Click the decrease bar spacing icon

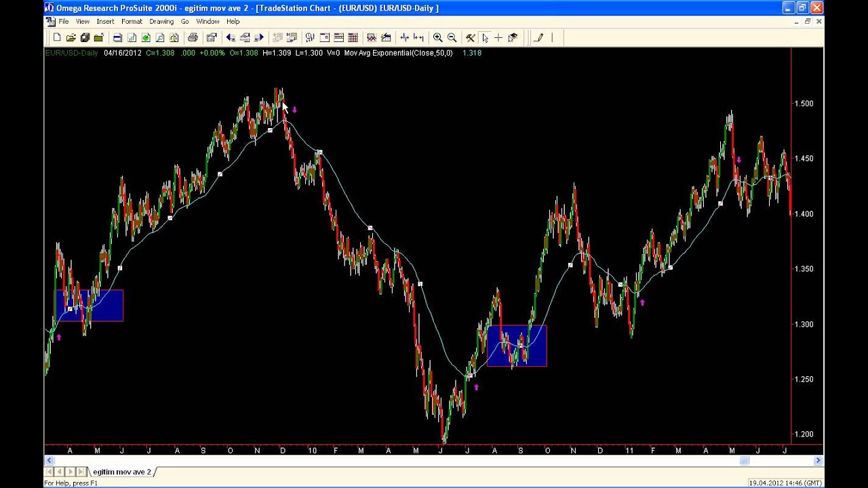[405, 38]
